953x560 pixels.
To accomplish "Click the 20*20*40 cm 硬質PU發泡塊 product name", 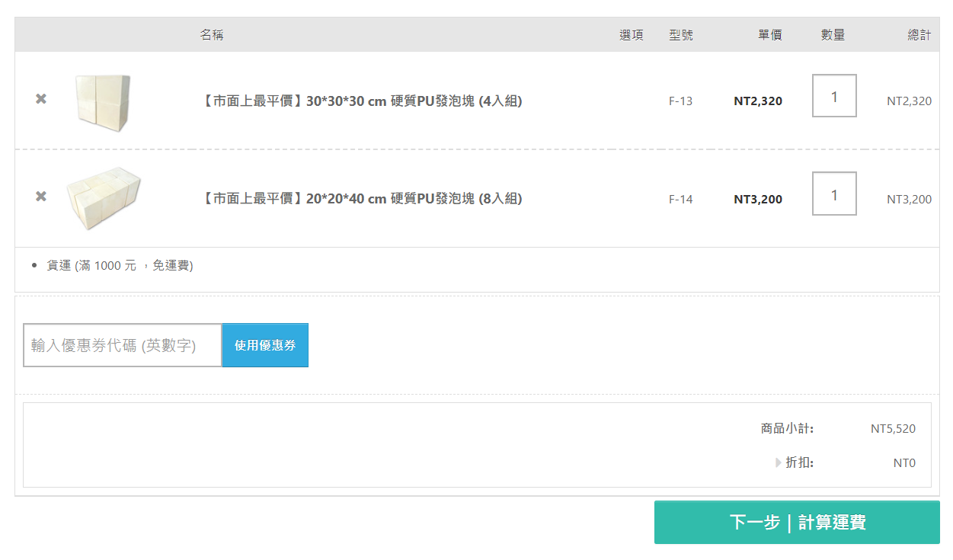I will pos(362,199).
